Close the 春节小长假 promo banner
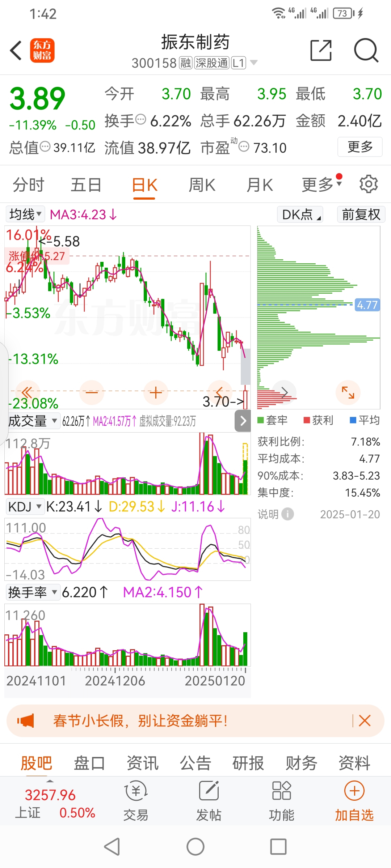Image resolution: width=391 pixels, height=868 pixels. click(x=365, y=720)
